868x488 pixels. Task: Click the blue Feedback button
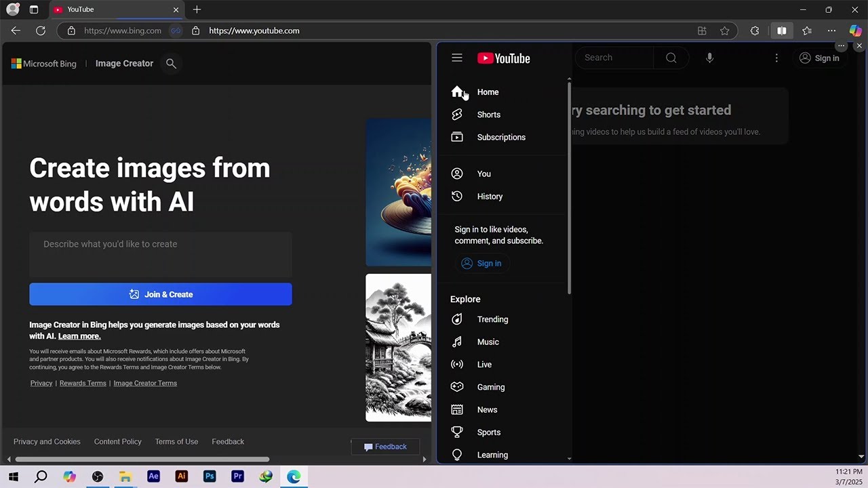385,447
